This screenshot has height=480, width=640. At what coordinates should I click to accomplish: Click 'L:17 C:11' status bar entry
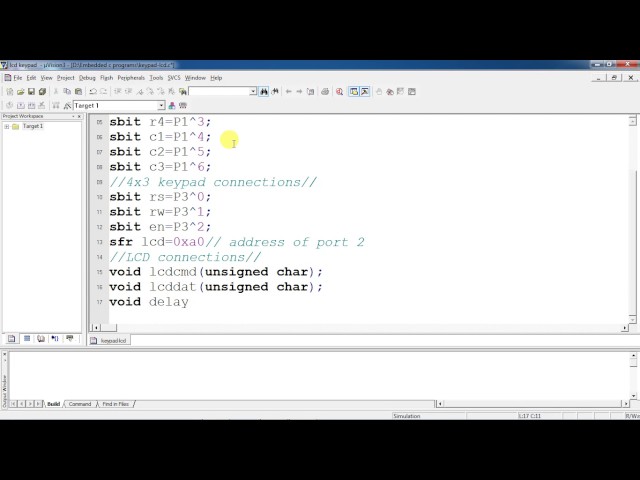point(529,416)
